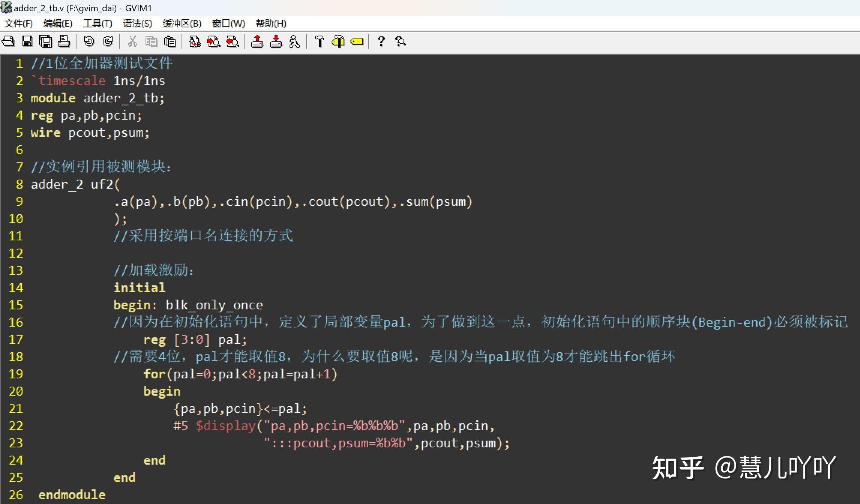Click the Make hammer icon
The height and width of the screenshot is (504, 860).
click(x=320, y=41)
